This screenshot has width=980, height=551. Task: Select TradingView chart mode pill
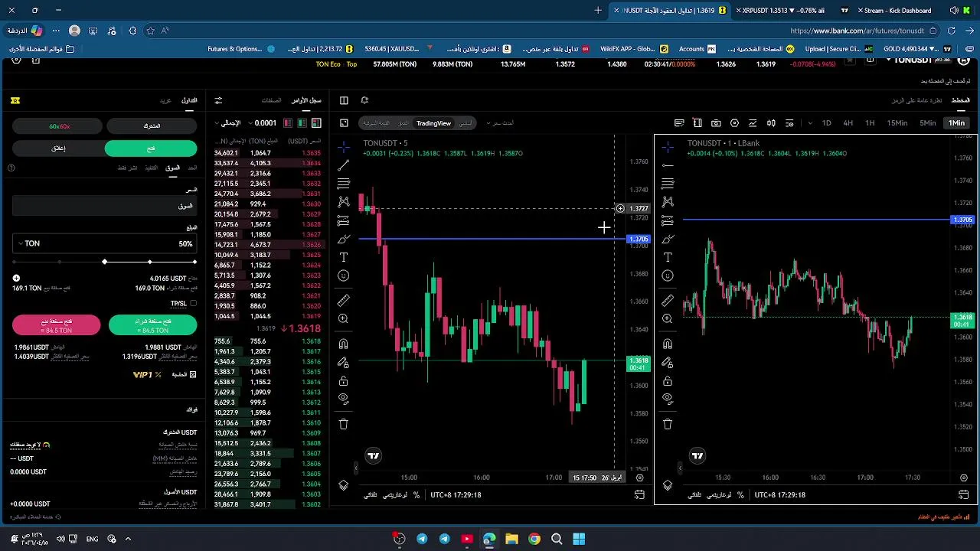click(x=433, y=123)
